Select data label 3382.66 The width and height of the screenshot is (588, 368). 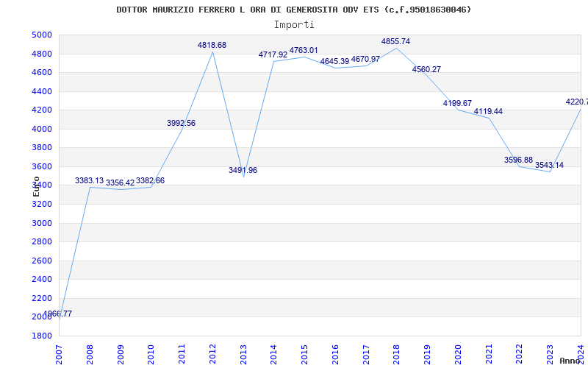pyautogui.click(x=151, y=180)
